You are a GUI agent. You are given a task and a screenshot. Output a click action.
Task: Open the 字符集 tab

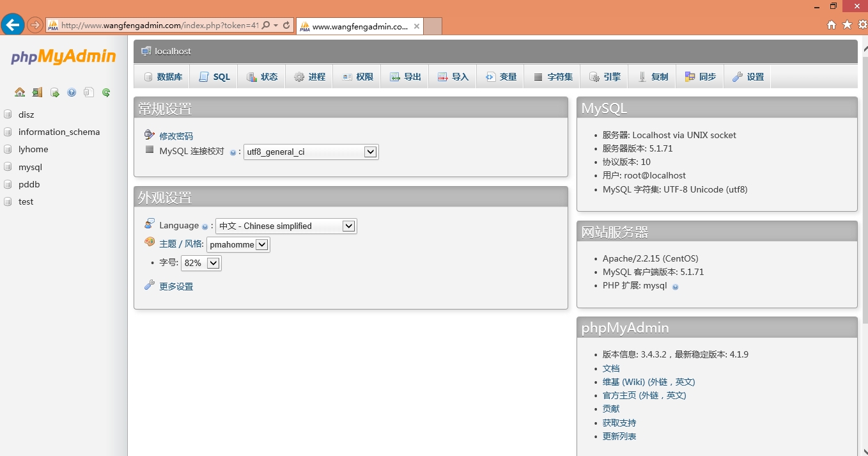[553, 77]
